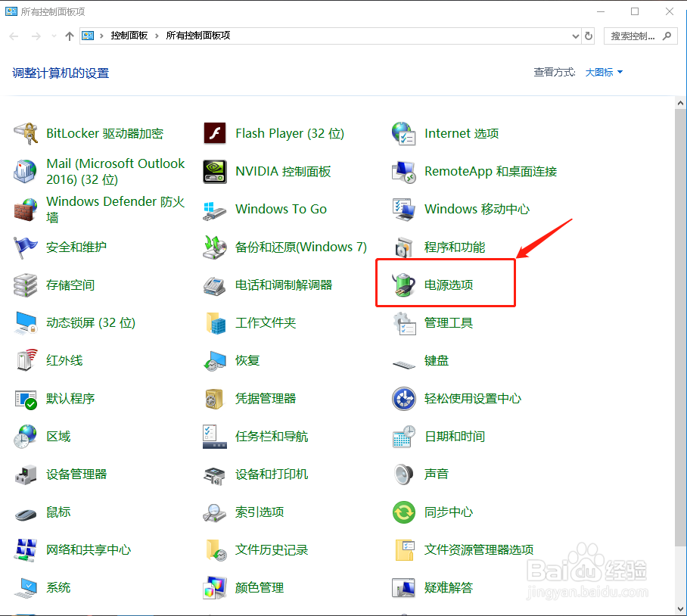
Task: Open 备份和还原(Windows 7) icon
Action: coord(215,247)
